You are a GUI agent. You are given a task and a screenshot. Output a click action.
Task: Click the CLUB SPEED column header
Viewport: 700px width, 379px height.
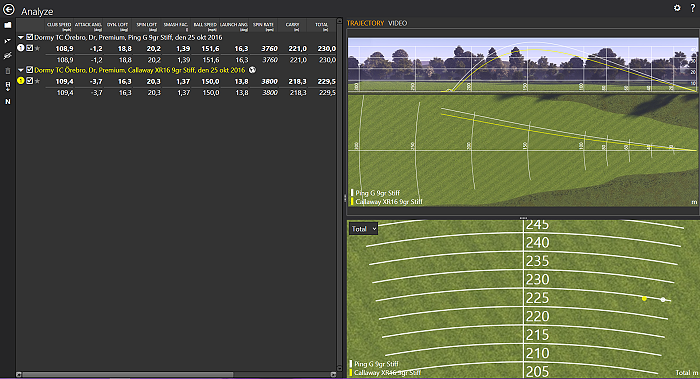coord(59,26)
